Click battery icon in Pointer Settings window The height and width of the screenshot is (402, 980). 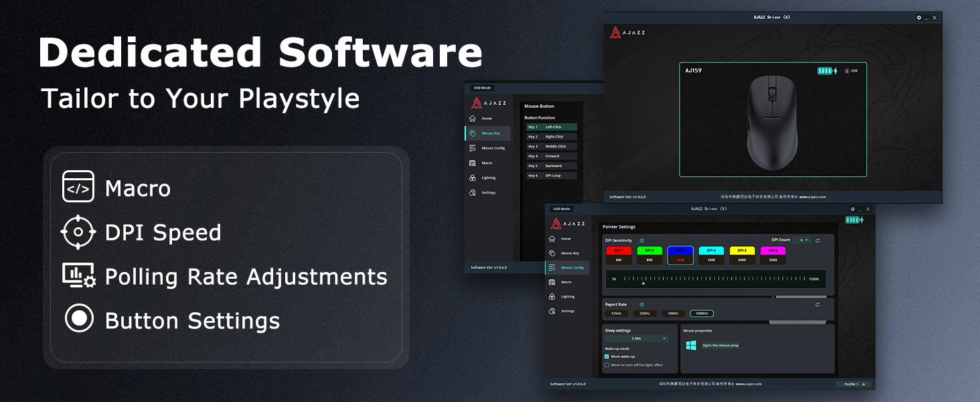[x=854, y=220]
